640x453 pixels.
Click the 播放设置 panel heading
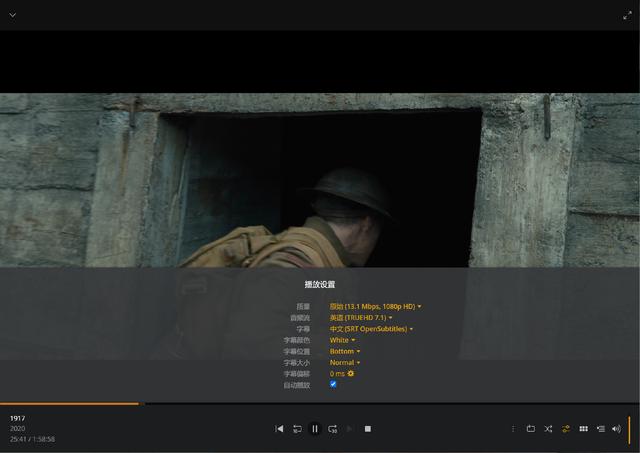coord(320,284)
